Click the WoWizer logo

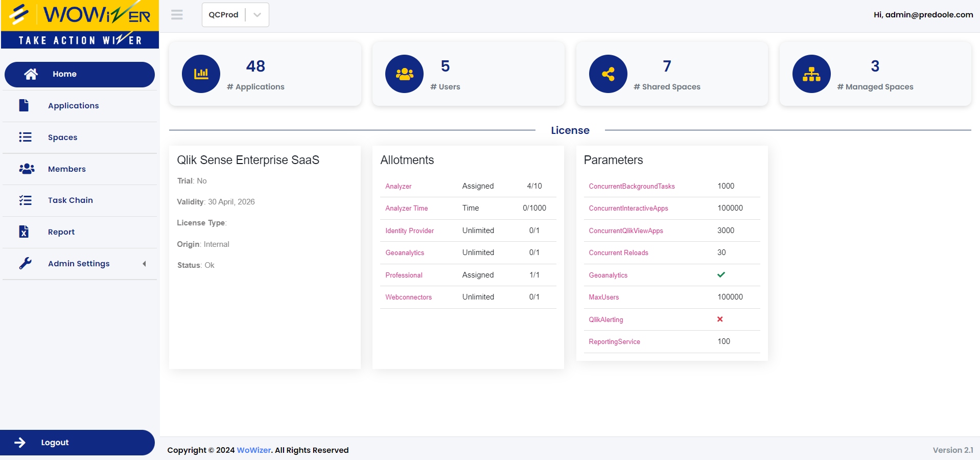(80, 25)
